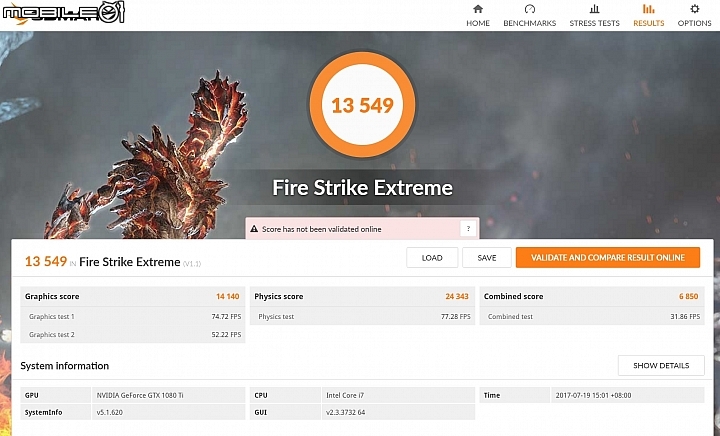Switch to BENCHMARKS tab label
This screenshot has height=436, width=720.
point(529,23)
